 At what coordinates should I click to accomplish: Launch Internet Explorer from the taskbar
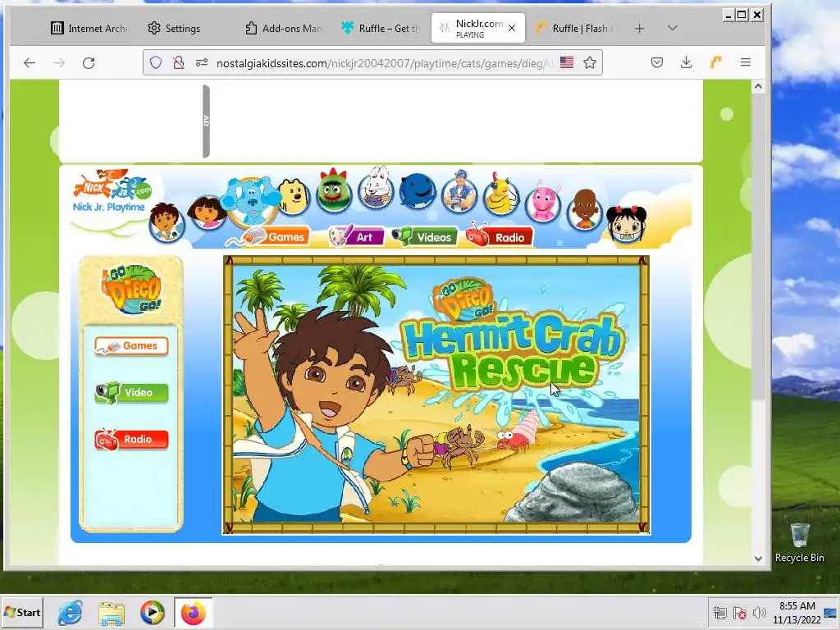pyautogui.click(x=71, y=613)
